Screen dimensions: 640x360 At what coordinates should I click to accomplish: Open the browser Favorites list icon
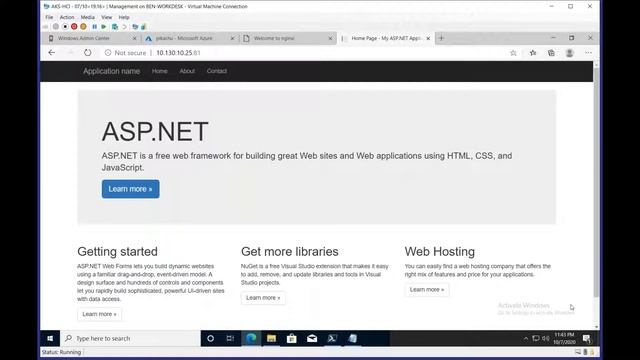[x=533, y=53]
